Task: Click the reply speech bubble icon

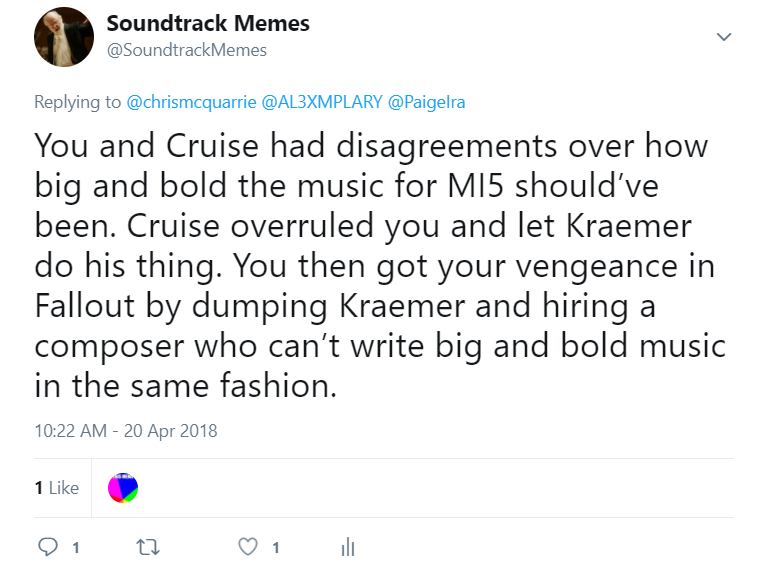Action: tap(48, 546)
